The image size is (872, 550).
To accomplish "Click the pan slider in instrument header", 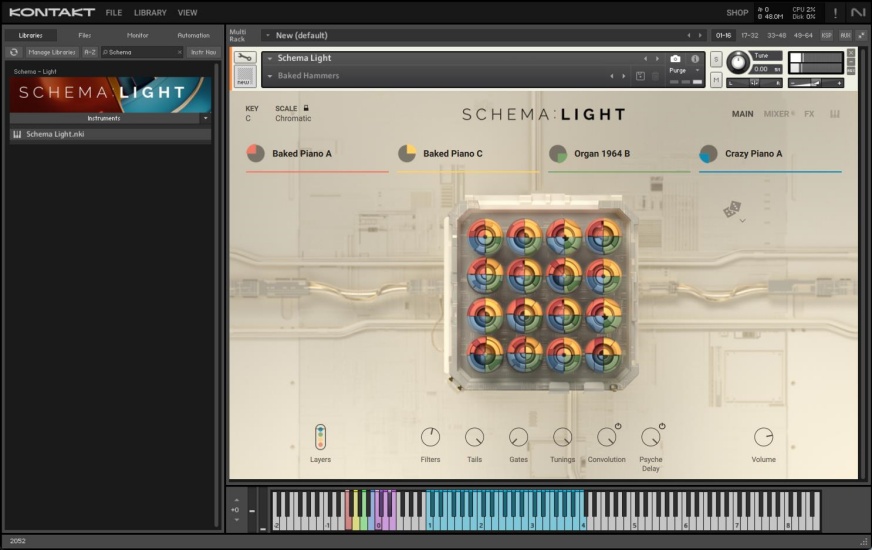I will click(x=755, y=82).
